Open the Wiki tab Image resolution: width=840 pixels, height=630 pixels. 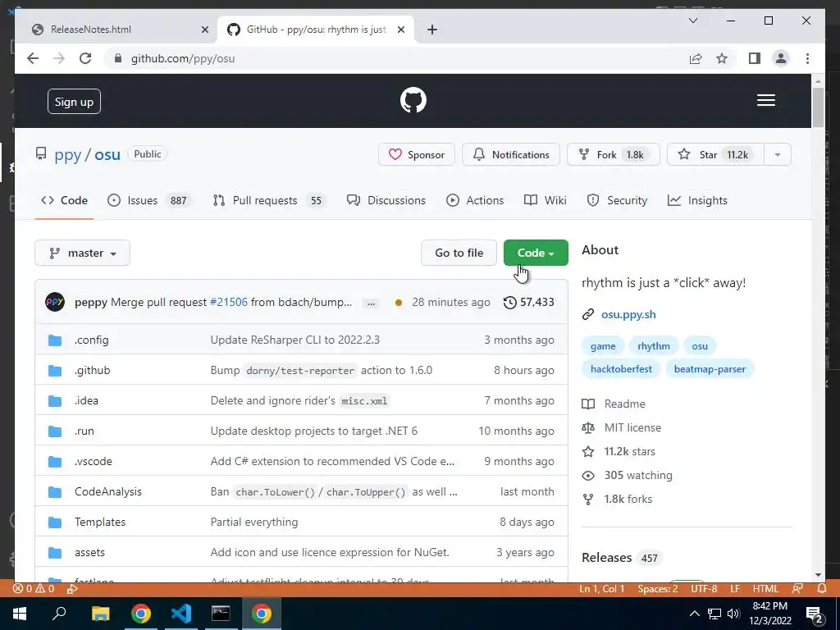pyautogui.click(x=545, y=200)
